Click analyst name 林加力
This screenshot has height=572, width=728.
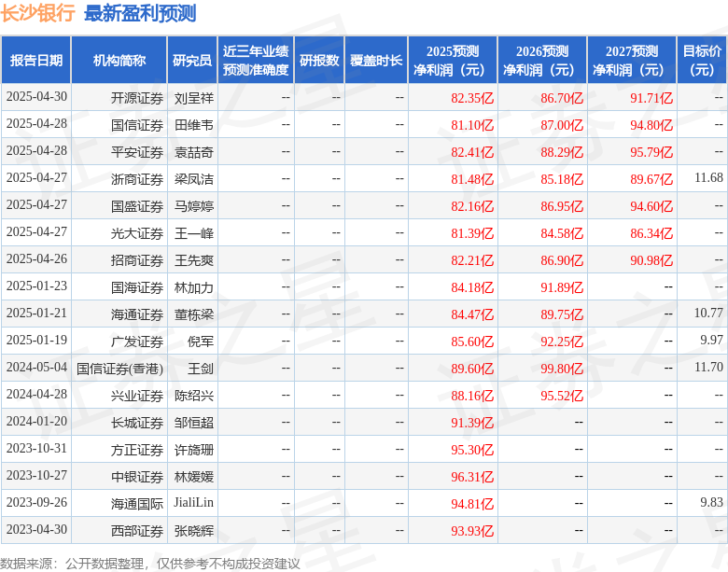194,287
